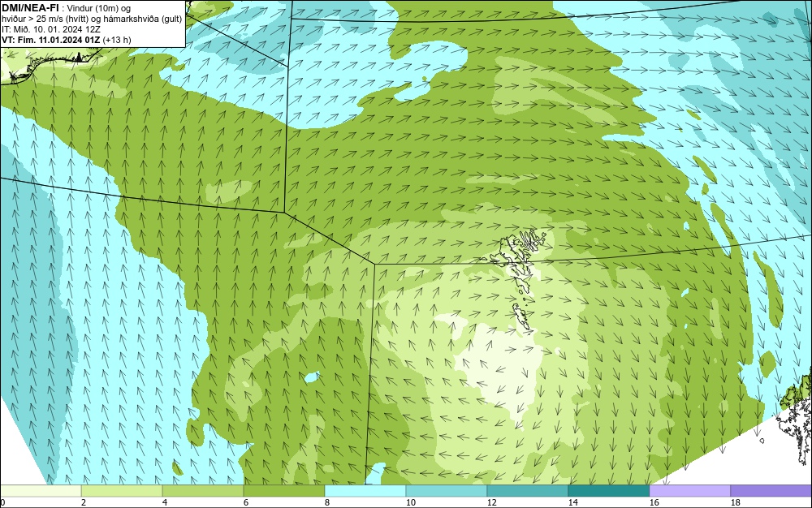The width and height of the screenshot is (812, 508).
Task: Click the 16–18 m/s lavender legend swatch
Action: (689, 490)
